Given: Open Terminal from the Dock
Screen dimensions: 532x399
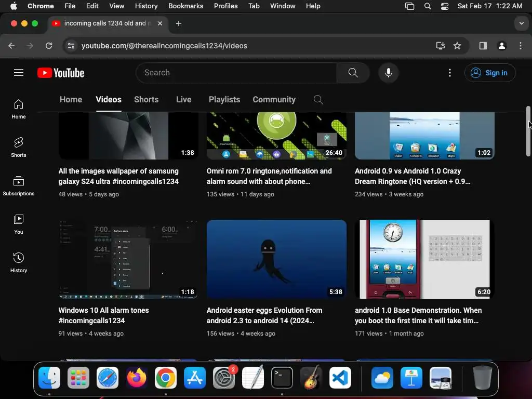Looking at the screenshot, I should coord(282,378).
